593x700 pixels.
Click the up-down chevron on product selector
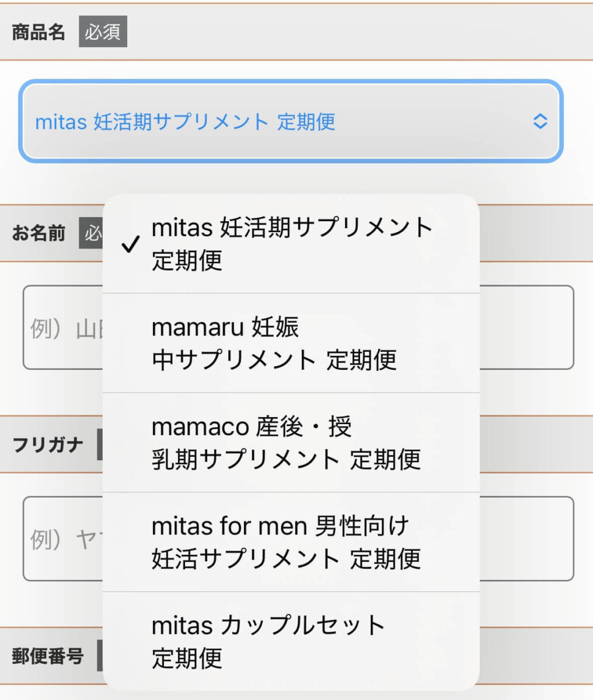pyautogui.click(x=540, y=121)
